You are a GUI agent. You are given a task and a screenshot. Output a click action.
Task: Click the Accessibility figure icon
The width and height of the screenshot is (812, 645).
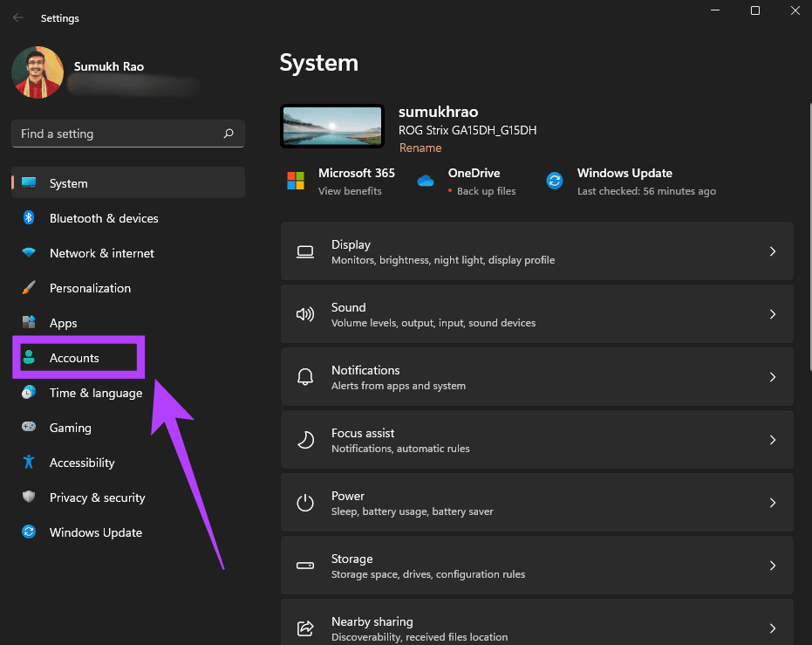pyautogui.click(x=29, y=463)
